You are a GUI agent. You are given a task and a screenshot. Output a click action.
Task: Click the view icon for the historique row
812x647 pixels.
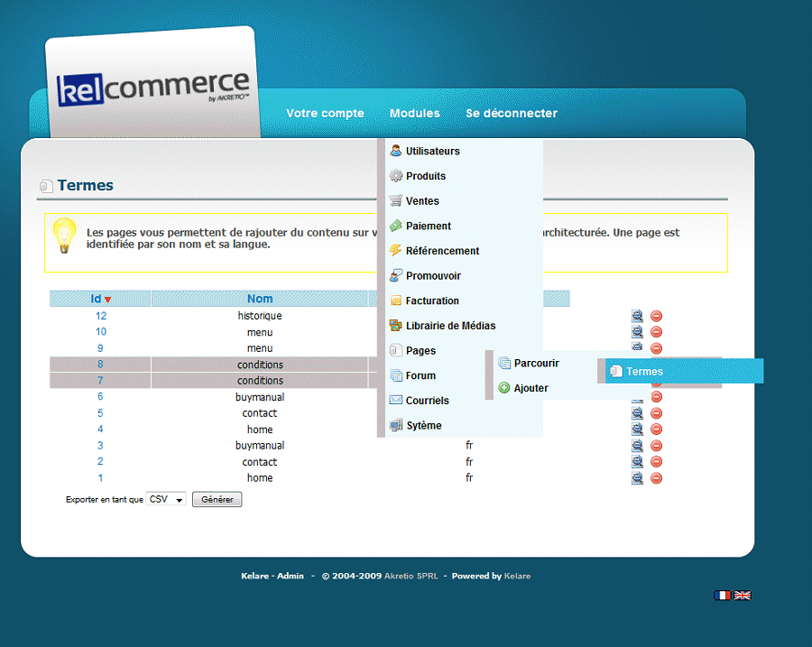(637, 316)
